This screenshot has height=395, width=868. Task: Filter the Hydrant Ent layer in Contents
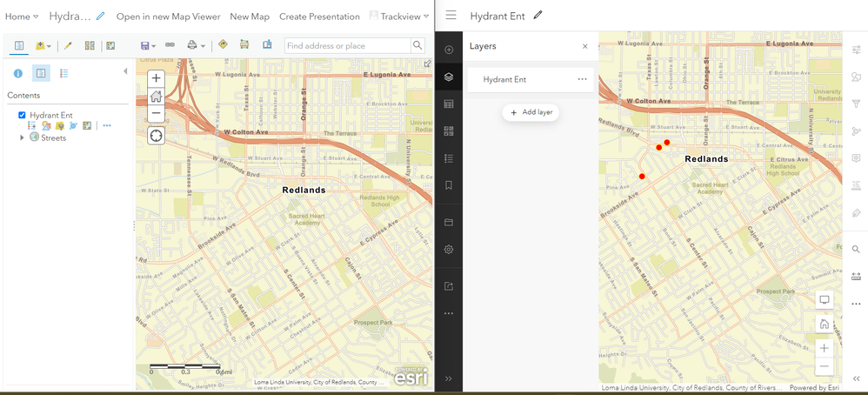(60, 126)
